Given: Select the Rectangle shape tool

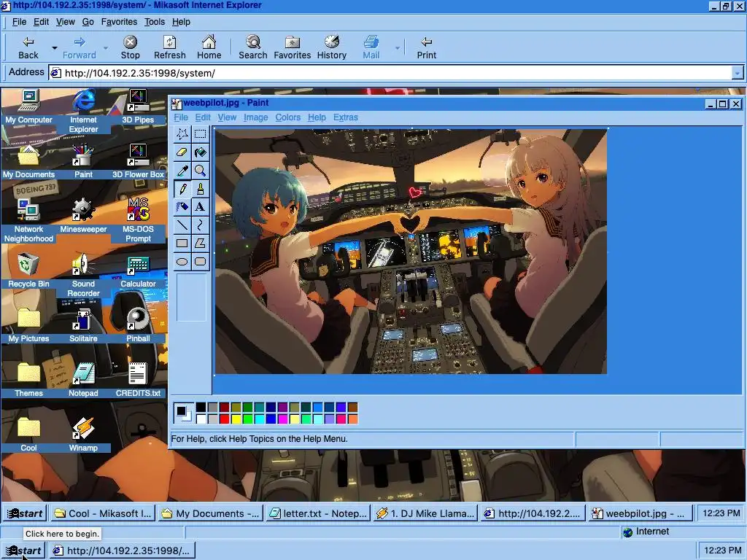Looking at the screenshot, I should coord(182,244).
